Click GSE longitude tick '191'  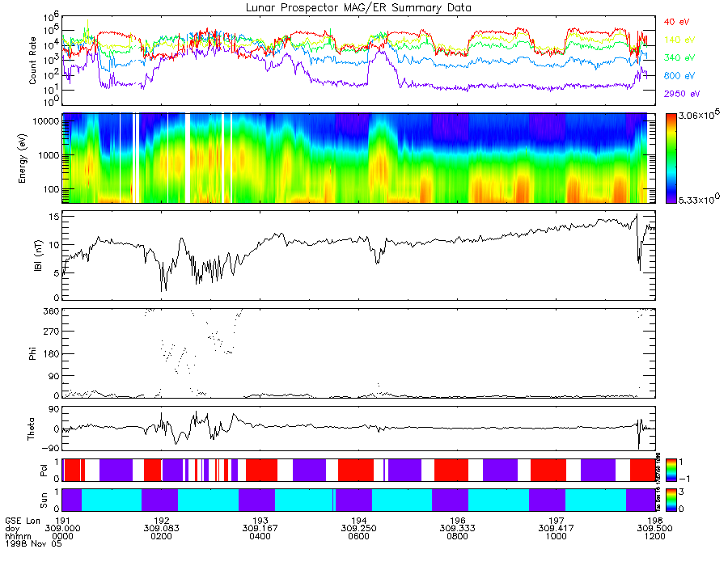(x=62, y=521)
